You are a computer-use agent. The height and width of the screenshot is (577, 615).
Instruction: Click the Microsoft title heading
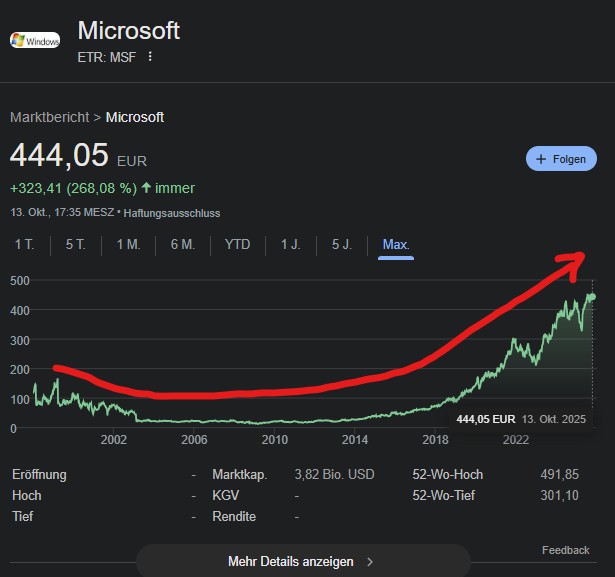coord(129,31)
